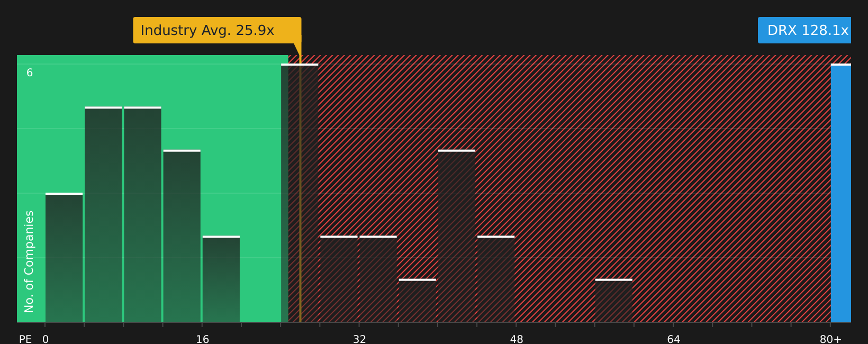Click the shortest bar just left of PE 16

click(221, 279)
